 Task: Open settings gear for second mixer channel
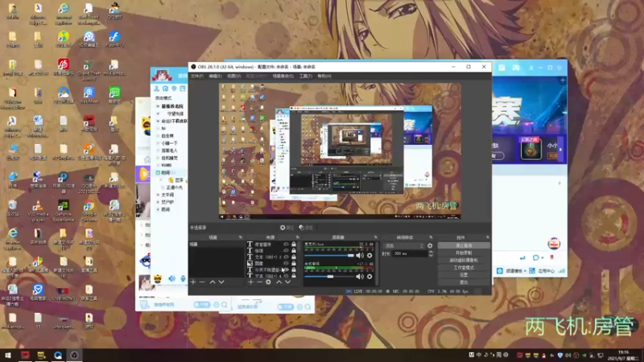tap(369, 277)
